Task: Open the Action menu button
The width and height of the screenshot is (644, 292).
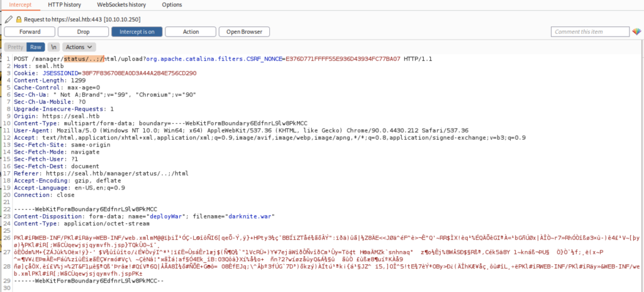Action: coord(191,31)
